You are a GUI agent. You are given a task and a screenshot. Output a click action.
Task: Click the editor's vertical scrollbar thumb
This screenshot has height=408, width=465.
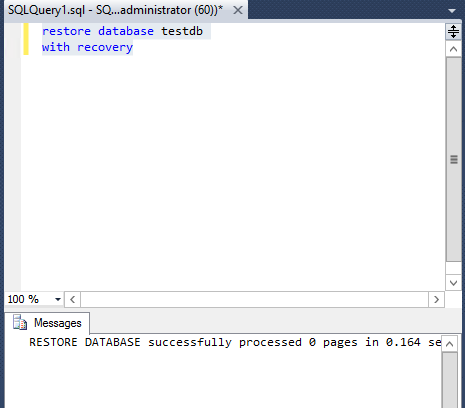454,159
